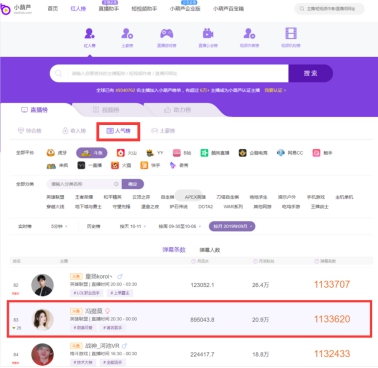
Task: Click the help icon beside the 月流水 column header
Action: pos(193,261)
